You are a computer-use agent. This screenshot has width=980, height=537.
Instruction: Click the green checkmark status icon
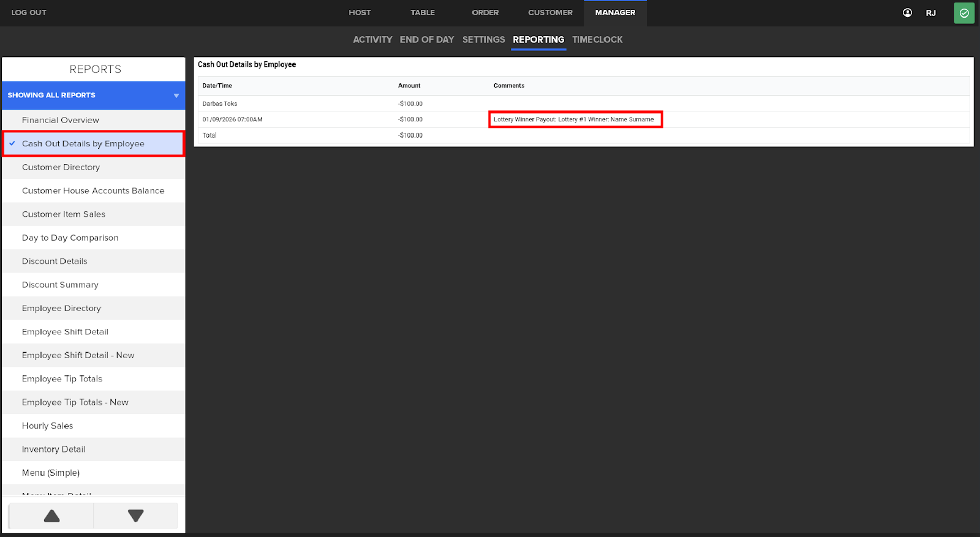(963, 13)
